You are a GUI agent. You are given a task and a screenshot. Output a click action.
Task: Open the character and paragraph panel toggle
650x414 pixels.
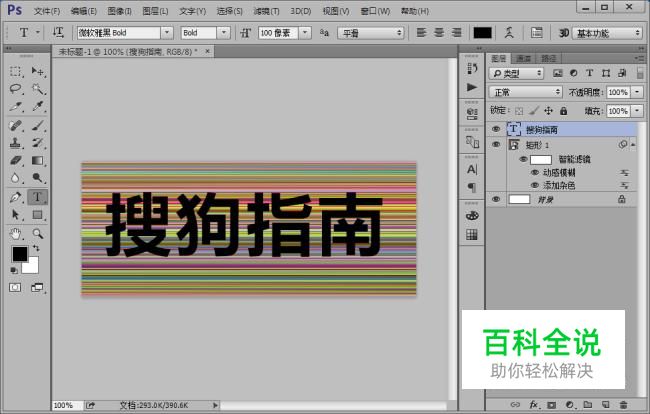(x=536, y=32)
